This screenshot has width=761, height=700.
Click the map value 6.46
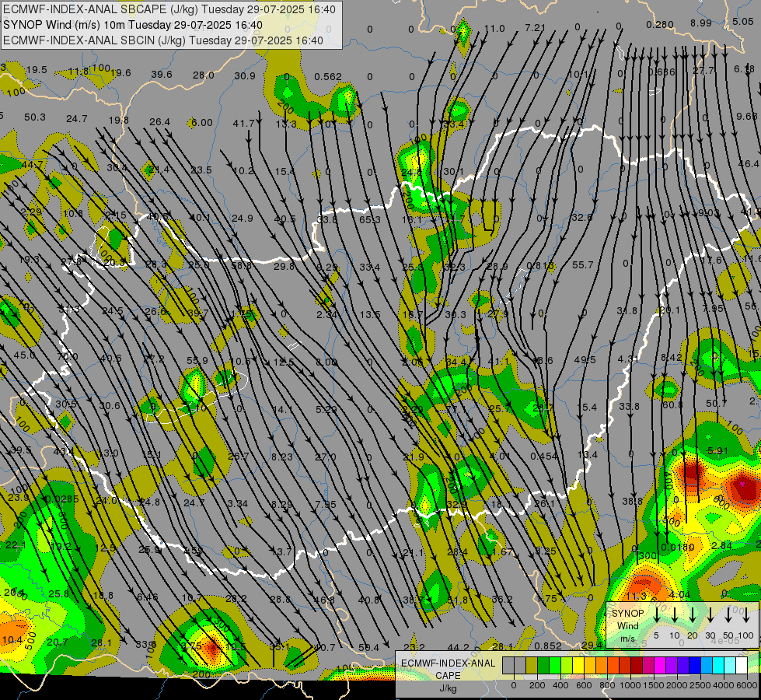[x=147, y=597]
